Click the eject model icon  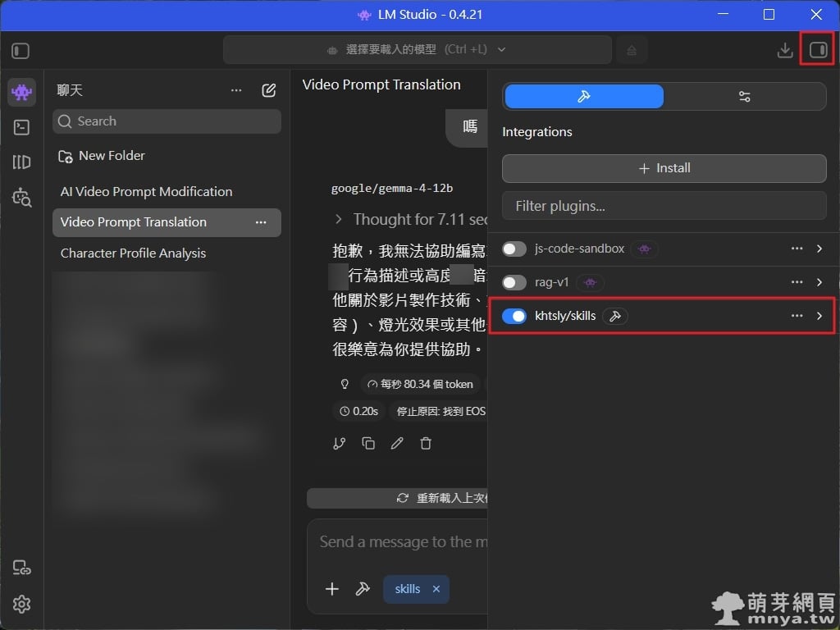point(632,50)
